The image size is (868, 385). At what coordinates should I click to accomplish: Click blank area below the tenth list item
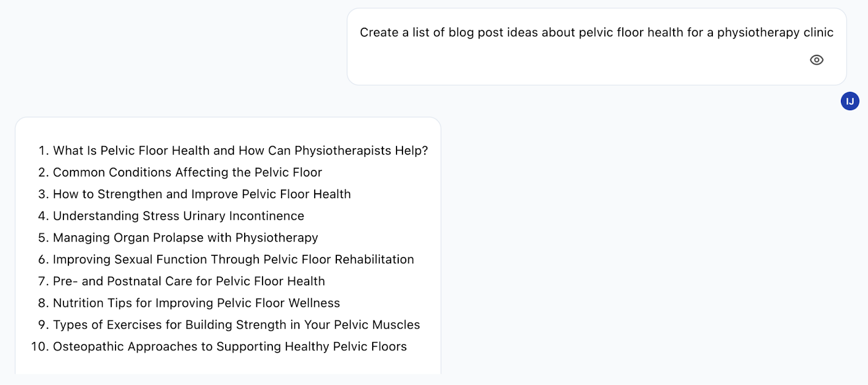228,365
